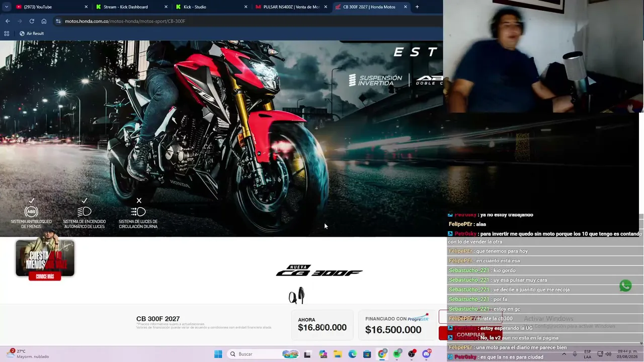Image resolution: width=644 pixels, height=362 pixels.
Task: Open the tab search dropdown arrow
Action: [x=7, y=7]
